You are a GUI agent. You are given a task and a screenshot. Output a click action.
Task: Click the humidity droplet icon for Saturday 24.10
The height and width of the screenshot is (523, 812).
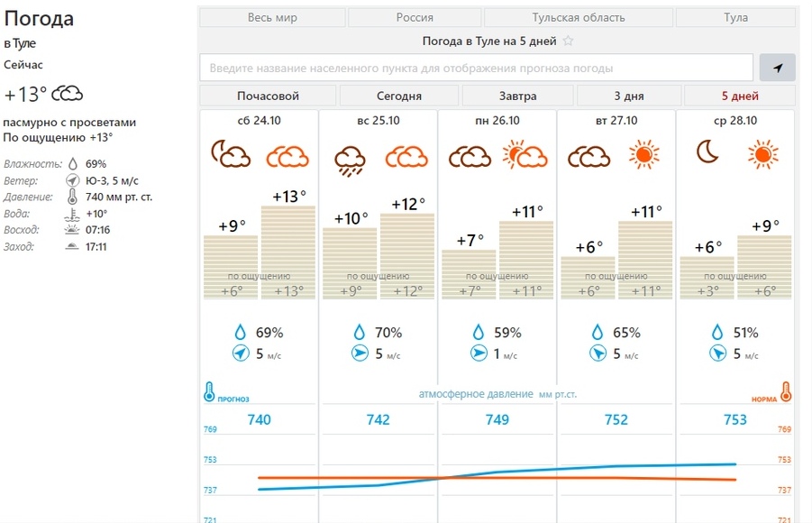coord(239,333)
